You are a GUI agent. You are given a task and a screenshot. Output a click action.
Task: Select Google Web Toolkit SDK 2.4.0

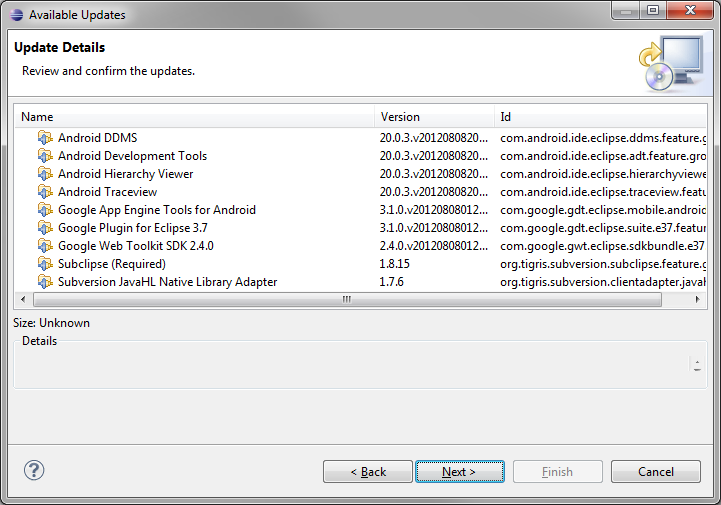(x=136, y=246)
